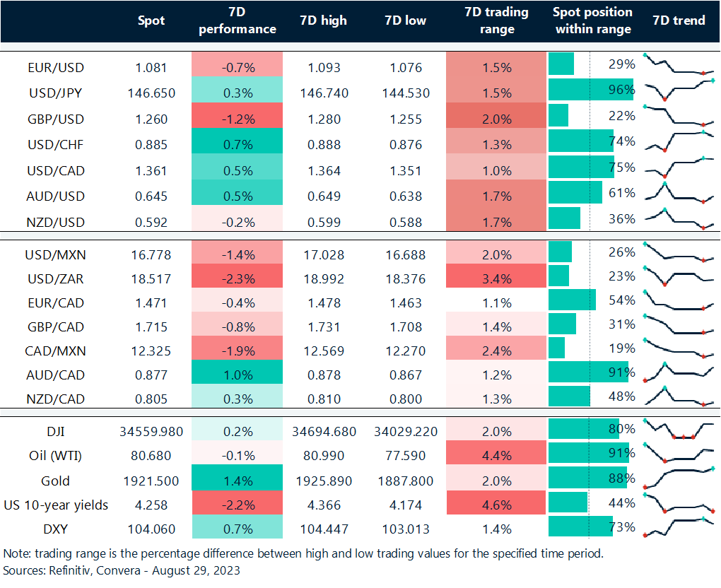This screenshot has width=721, height=588.
Task: Select the "7D trading range" column header
Action: 496,20
